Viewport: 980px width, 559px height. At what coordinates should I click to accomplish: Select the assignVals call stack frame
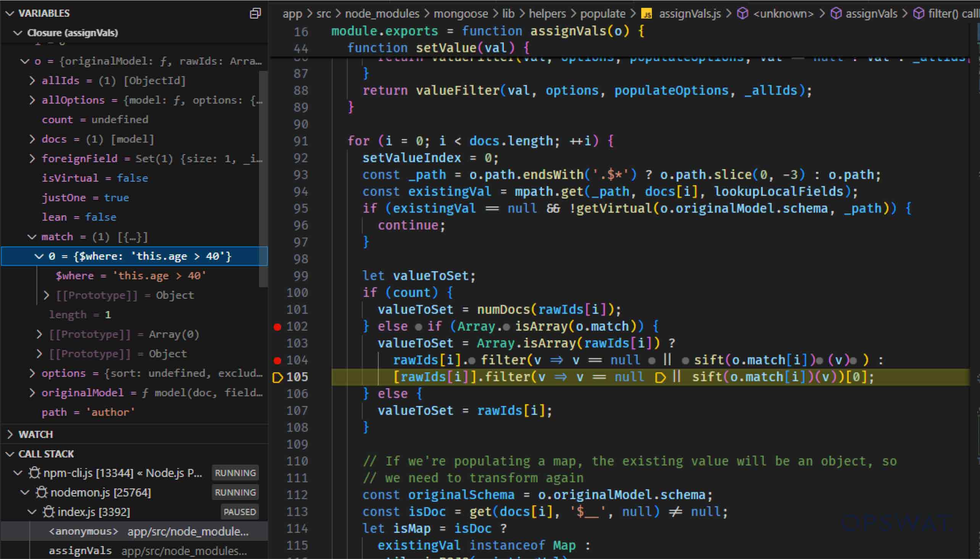click(80, 550)
